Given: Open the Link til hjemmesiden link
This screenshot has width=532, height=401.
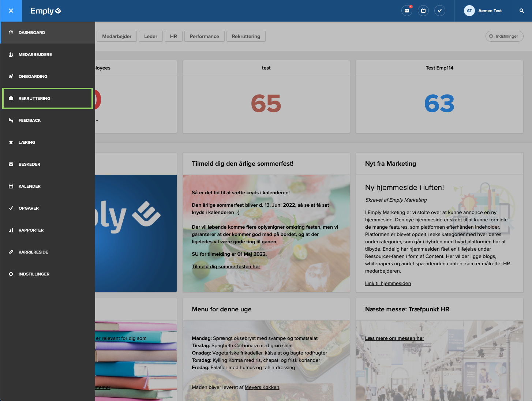Looking at the screenshot, I should (388, 283).
